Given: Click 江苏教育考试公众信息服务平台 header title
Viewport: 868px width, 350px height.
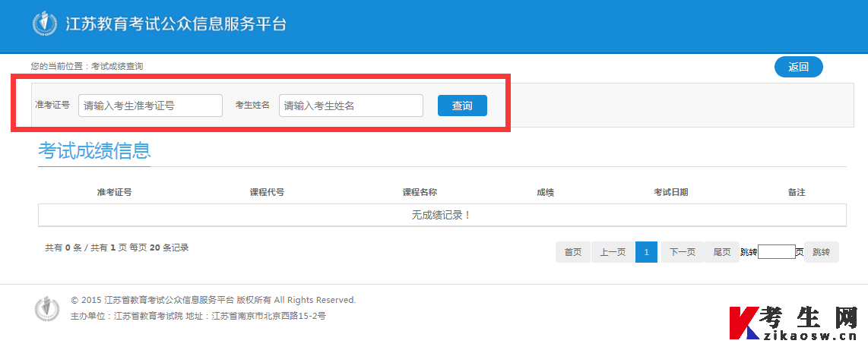Looking at the screenshot, I should [176, 24].
